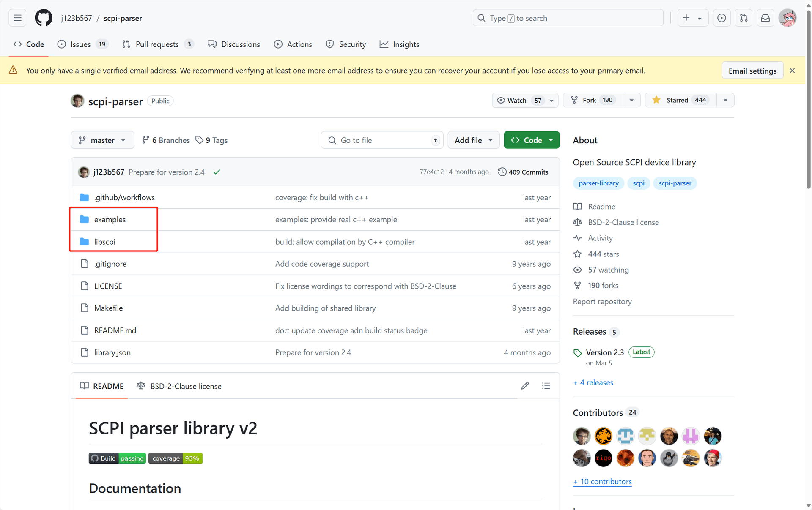
Task: Open the green Code clone dropdown
Action: [x=532, y=140]
